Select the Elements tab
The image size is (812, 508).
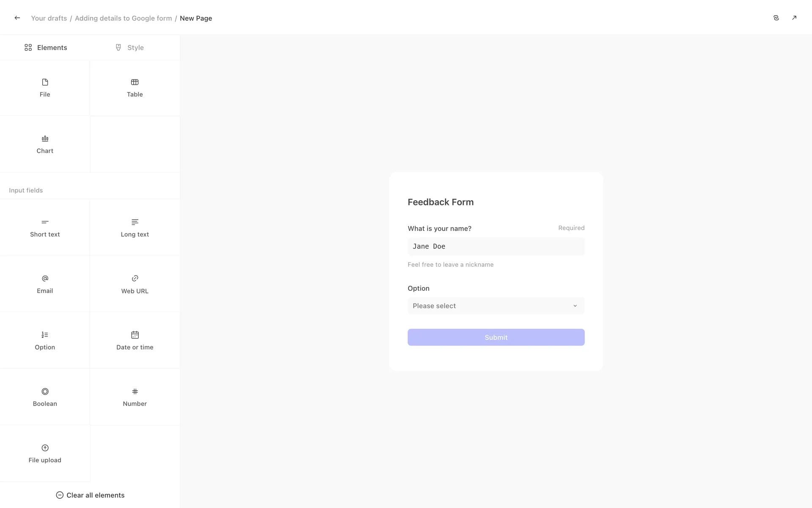click(46, 47)
